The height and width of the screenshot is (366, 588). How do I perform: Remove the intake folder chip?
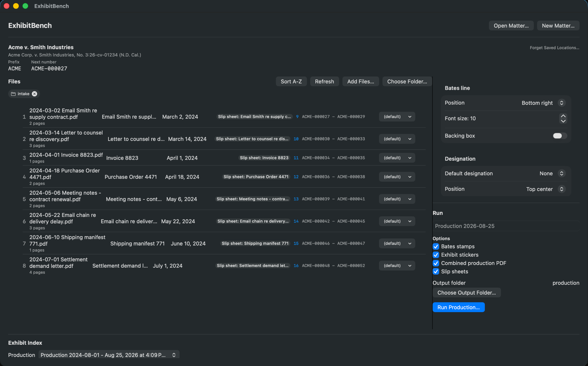(x=34, y=94)
